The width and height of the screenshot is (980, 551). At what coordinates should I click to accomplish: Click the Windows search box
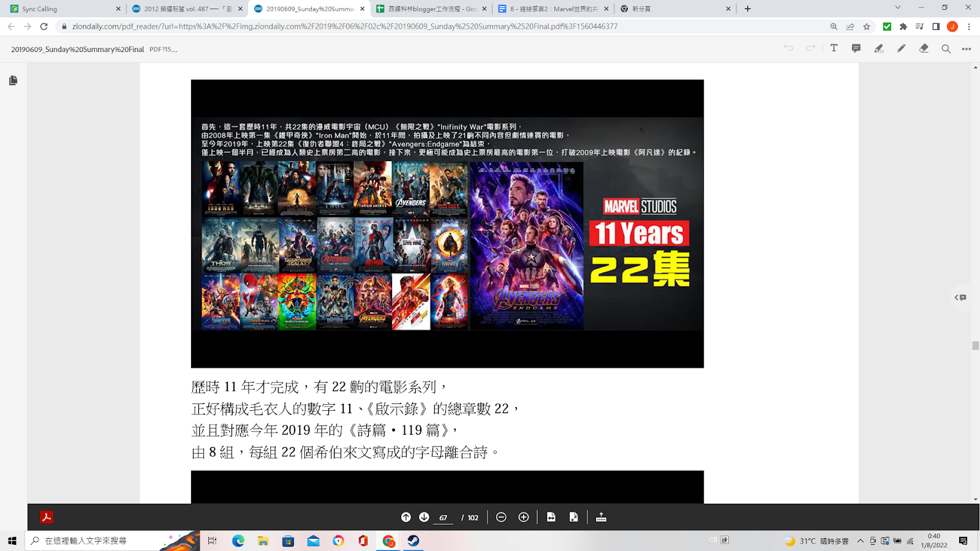[112, 541]
